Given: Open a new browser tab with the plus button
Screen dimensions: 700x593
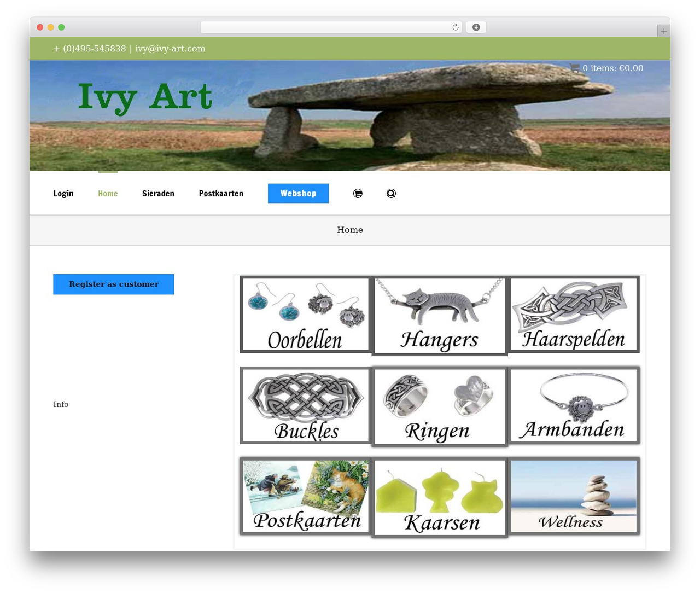Looking at the screenshot, I should pyautogui.click(x=663, y=31).
